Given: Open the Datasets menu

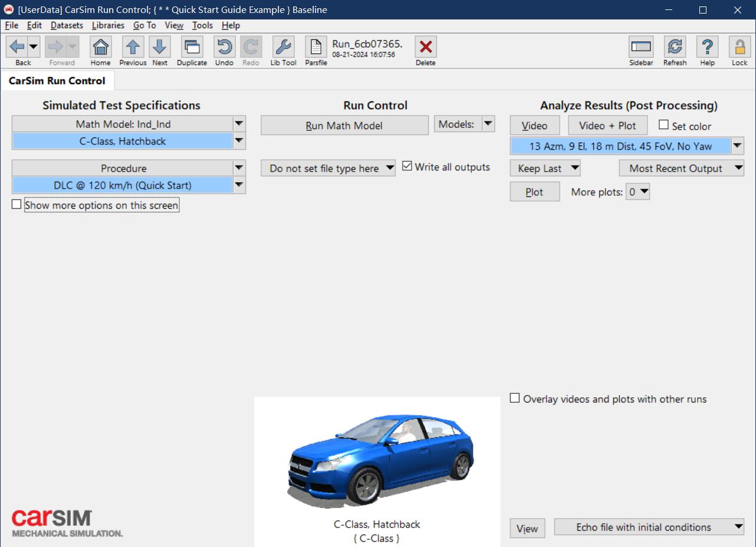Looking at the screenshot, I should coord(67,25).
